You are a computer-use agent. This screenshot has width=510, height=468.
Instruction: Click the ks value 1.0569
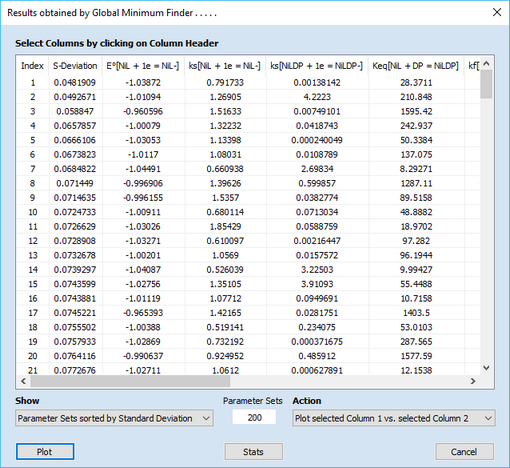(x=225, y=255)
